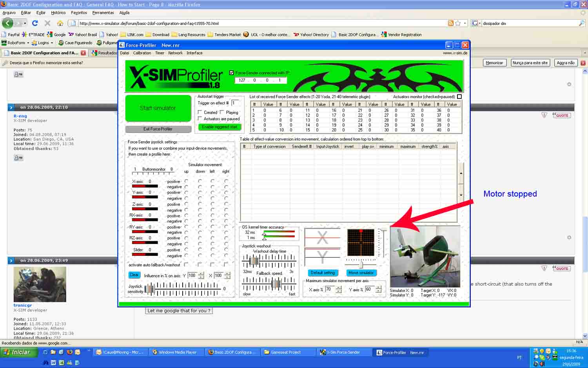Open the Yahoo! Brasil bookmark
The width and height of the screenshot is (588, 368).
tap(83, 35)
